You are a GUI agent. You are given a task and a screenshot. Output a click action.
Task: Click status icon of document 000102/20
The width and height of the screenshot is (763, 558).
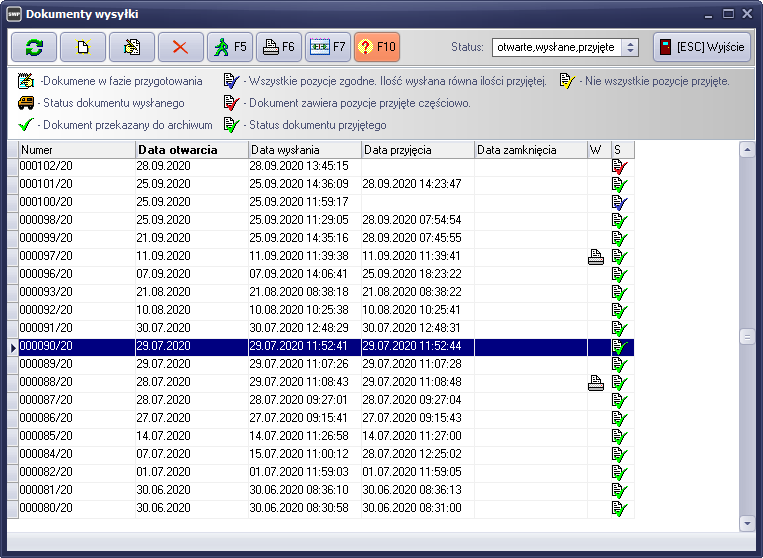[621, 166]
